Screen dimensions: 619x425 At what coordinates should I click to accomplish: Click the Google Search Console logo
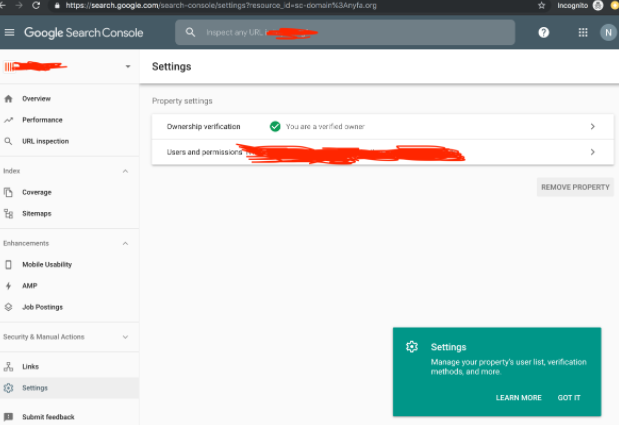tap(83, 32)
